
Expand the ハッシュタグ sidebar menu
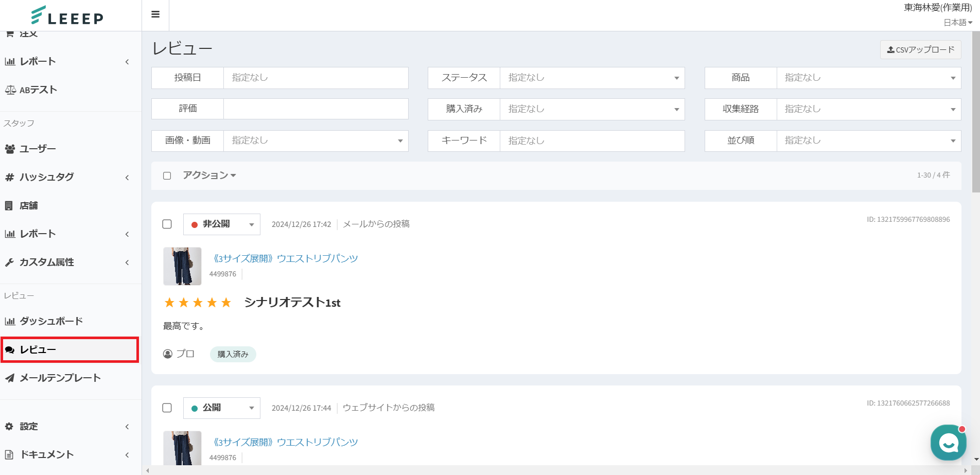click(127, 178)
